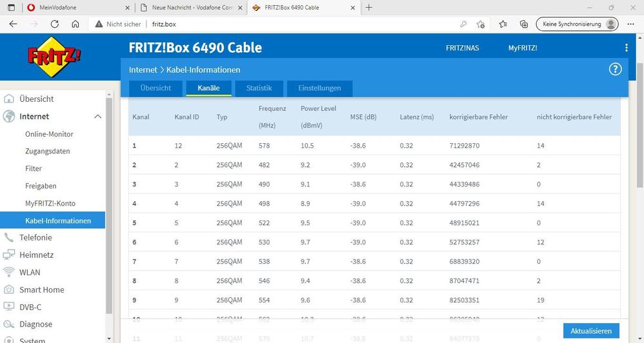This screenshot has height=343, width=644.
Task: Click the Diagnose icon
Action: point(8,324)
